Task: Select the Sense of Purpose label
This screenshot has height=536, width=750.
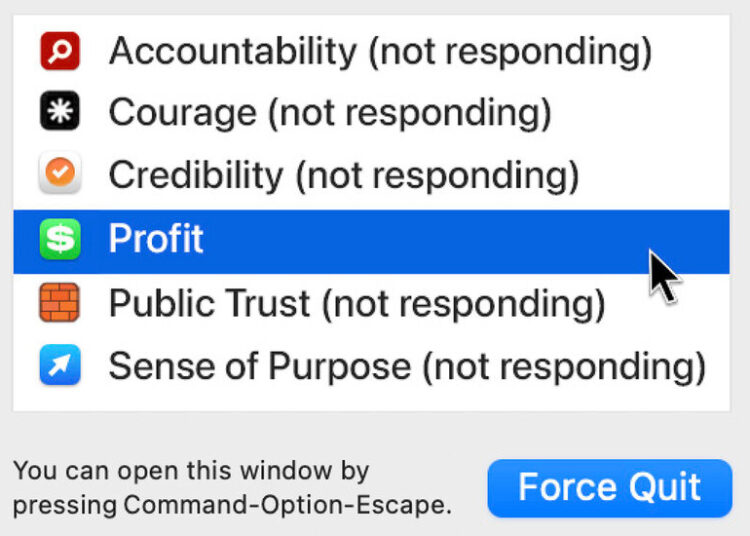Action: coord(259,366)
